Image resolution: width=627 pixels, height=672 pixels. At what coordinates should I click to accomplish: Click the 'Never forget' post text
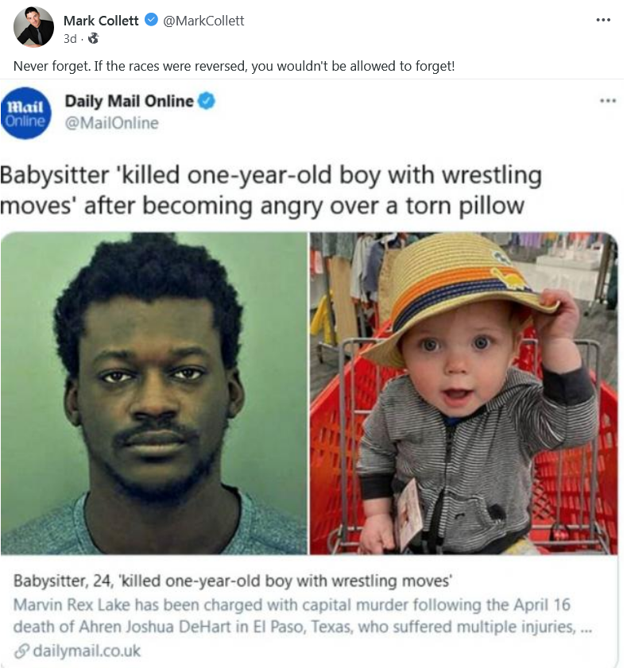pyautogui.click(x=234, y=66)
